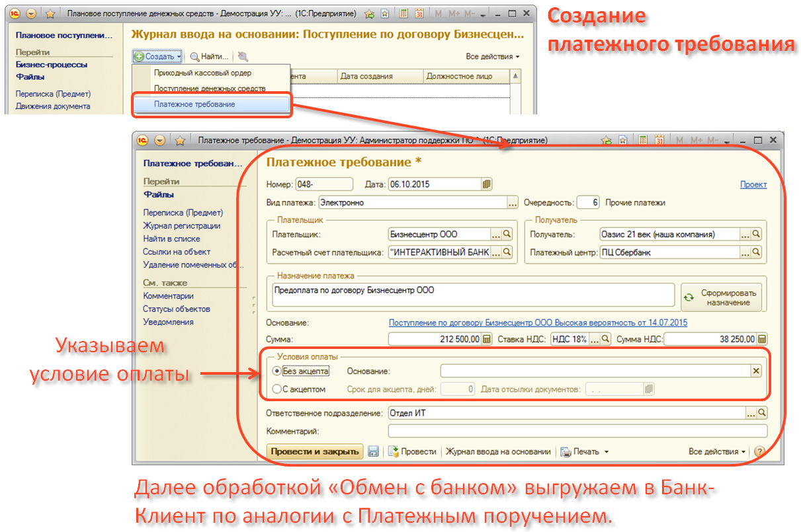Viewport: 801px width, 532px height.
Task: Click into the Комментарий input field
Action: (577, 431)
